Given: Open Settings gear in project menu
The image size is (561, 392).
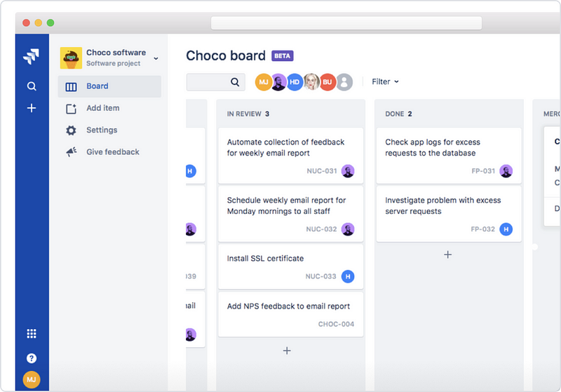Looking at the screenshot, I should [102, 130].
